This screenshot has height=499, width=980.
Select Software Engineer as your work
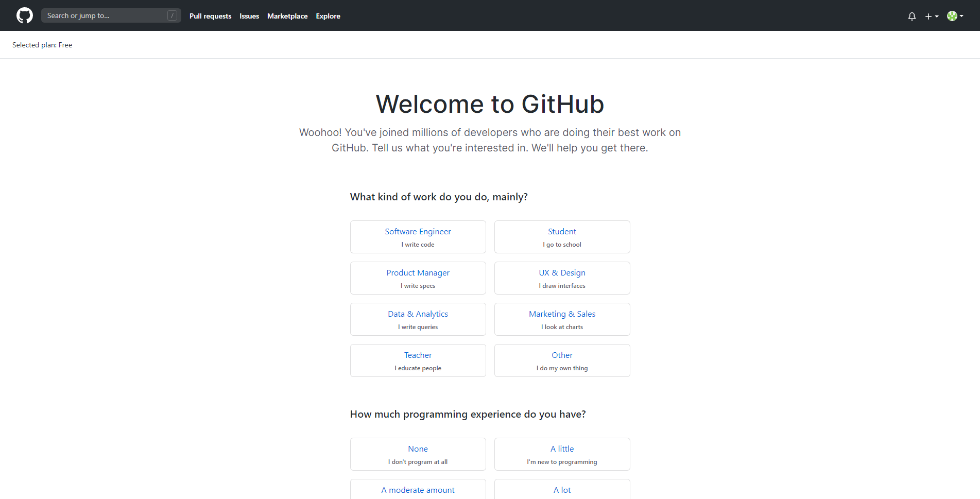[x=418, y=237]
